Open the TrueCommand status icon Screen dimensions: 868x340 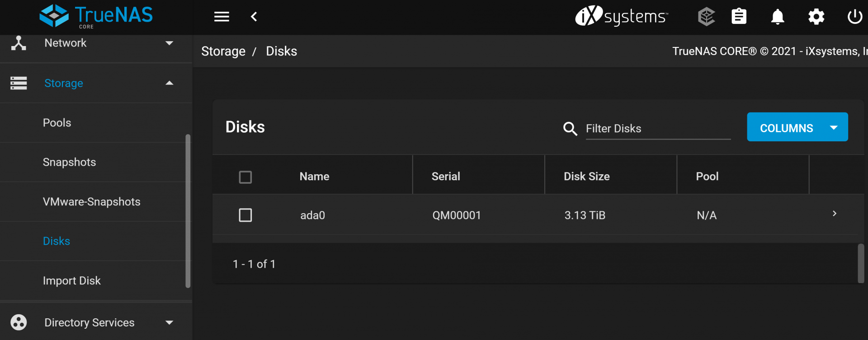tap(706, 17)
